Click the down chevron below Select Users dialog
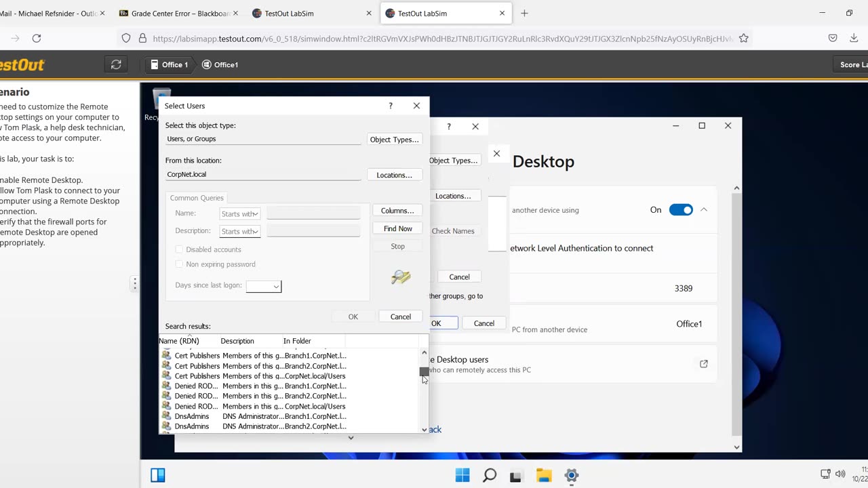 (x=351, y=438)
